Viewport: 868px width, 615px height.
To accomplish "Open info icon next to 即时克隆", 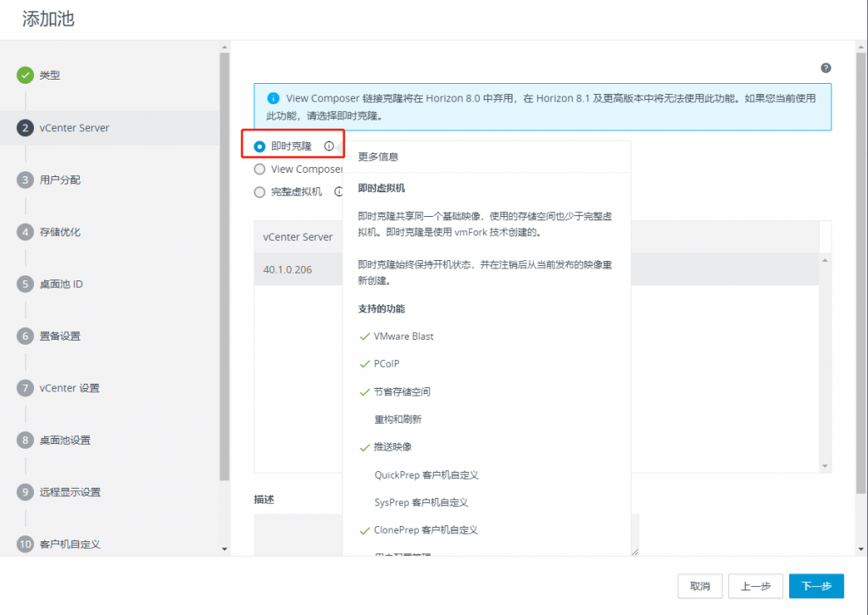I will pyautogui.click(x=329, y=146).
